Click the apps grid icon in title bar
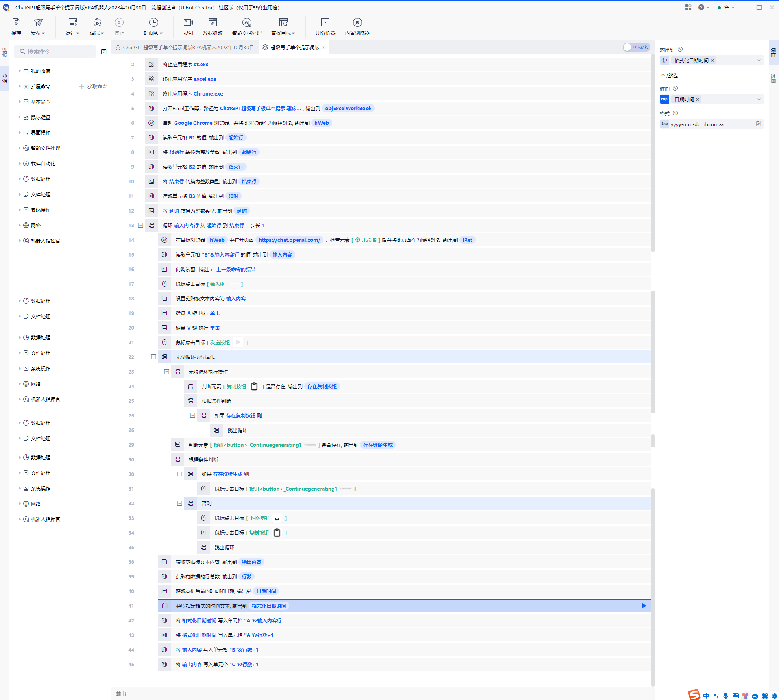Image resolution: width=779 pixels, height=700 pixels. 688,7
